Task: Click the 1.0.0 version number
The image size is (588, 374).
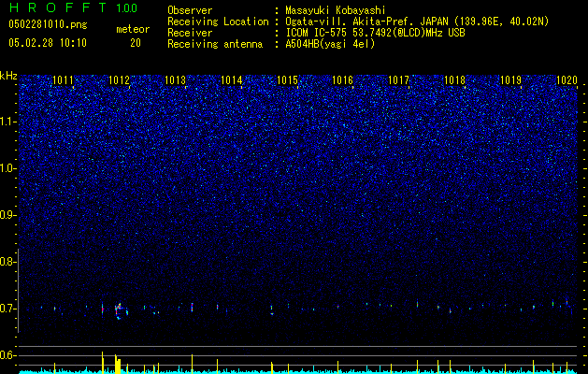Action: coord(127,7)
